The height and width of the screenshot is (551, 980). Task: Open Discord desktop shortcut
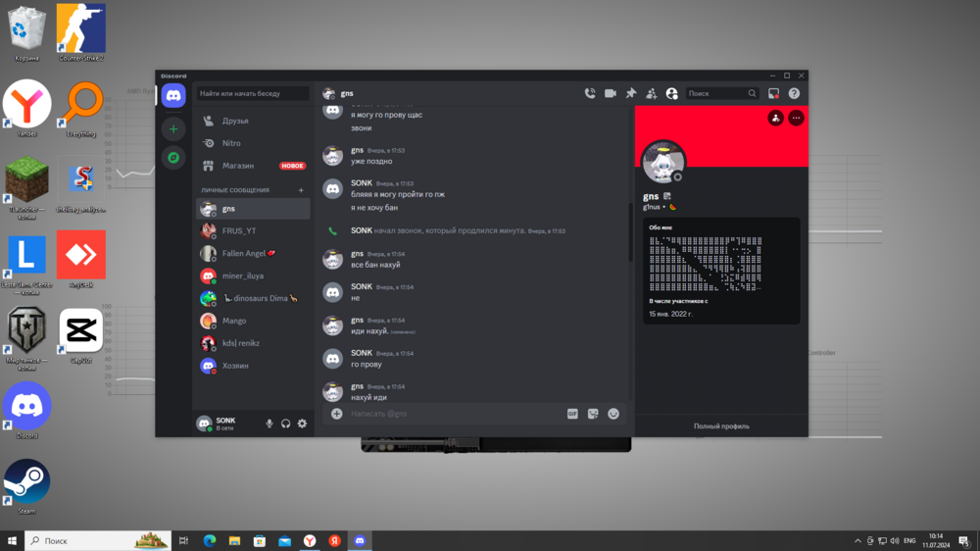pyautogui.click(x=26, y=410)
